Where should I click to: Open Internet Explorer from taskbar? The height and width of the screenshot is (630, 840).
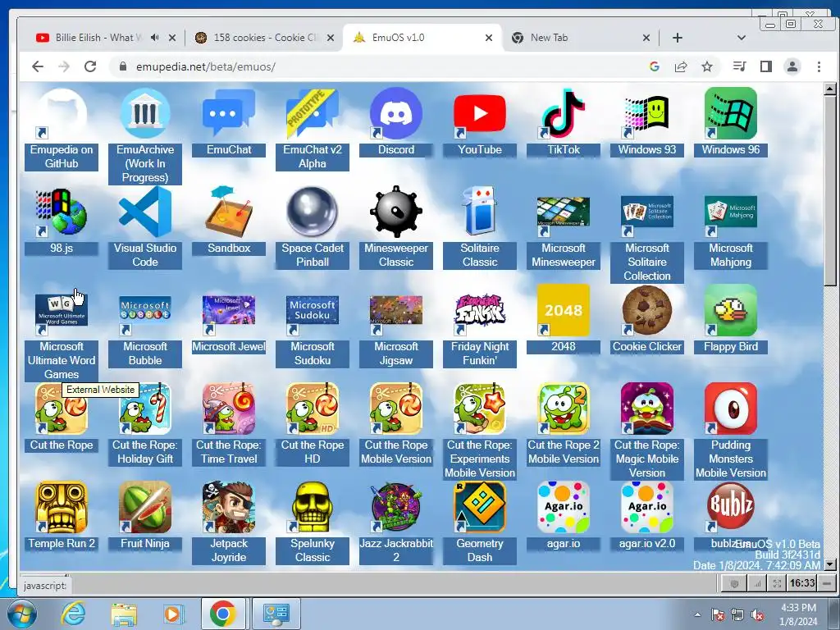pyautogui.click(x=73, y=614)
